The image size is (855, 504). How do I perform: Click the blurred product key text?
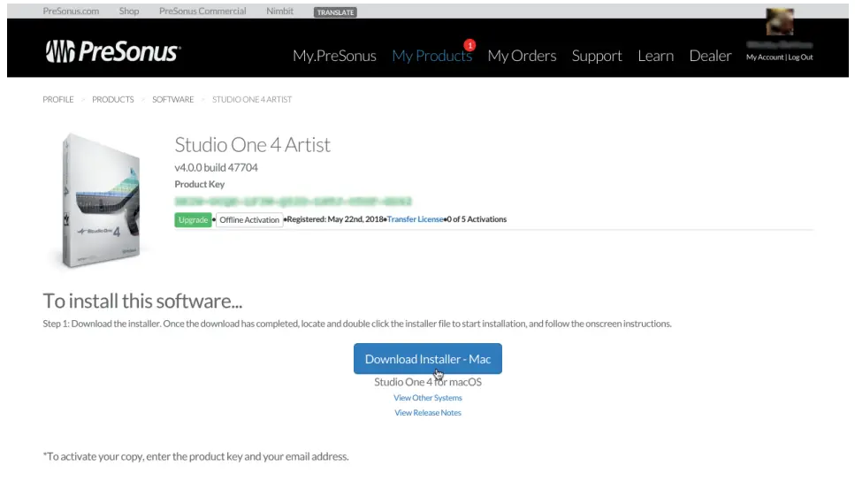tap(293, 202)
